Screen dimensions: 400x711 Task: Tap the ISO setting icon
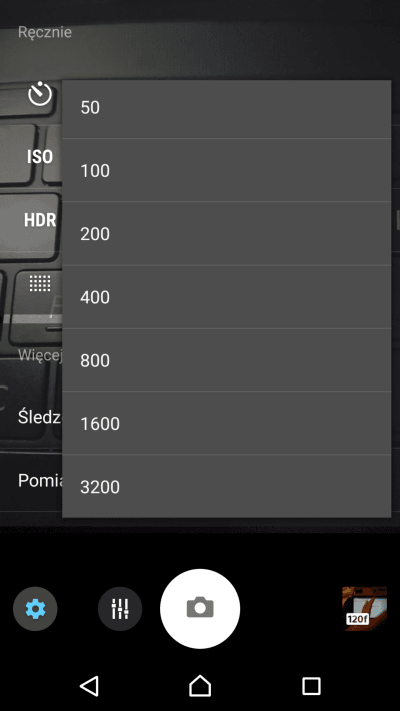(x=40, y=157)
